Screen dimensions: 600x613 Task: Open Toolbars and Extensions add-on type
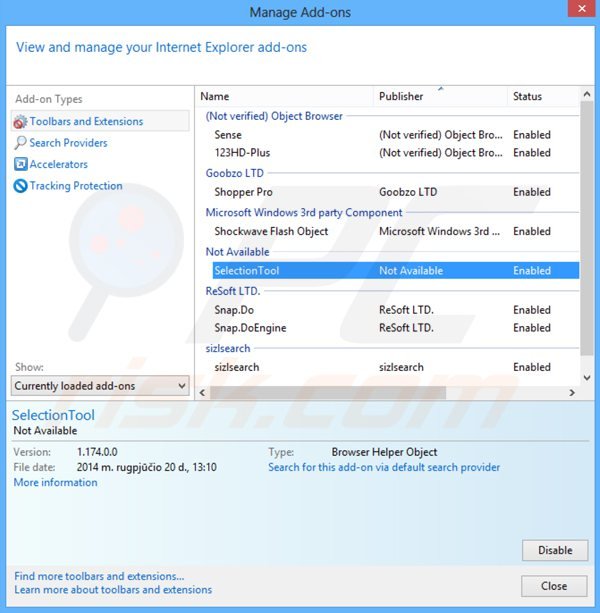(100, 121)
